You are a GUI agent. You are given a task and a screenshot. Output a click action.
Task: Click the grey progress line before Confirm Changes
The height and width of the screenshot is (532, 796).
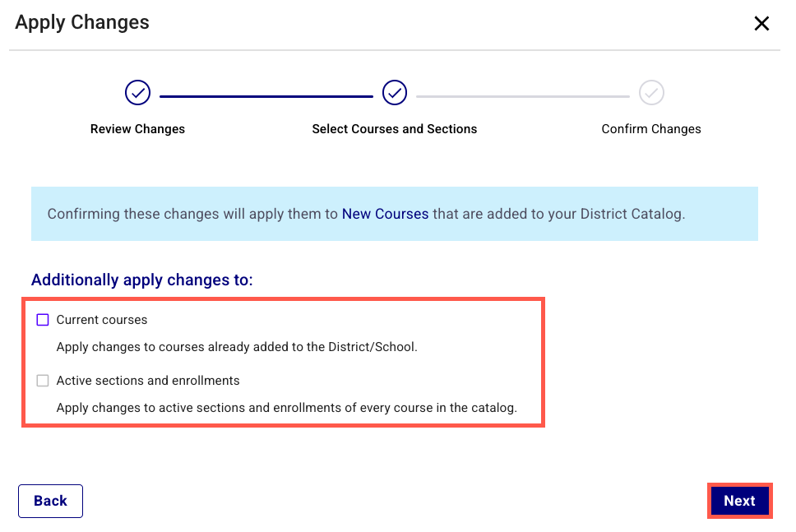coord(523,96)
